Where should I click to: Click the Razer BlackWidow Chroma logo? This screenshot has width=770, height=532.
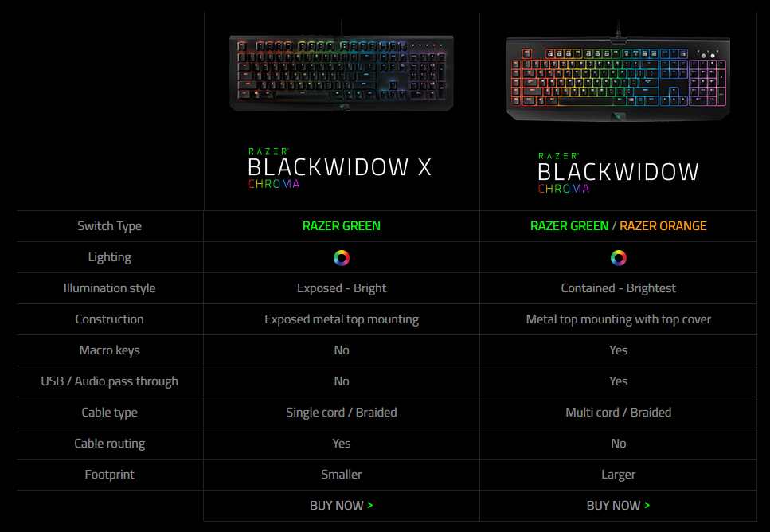coord(618,172)
